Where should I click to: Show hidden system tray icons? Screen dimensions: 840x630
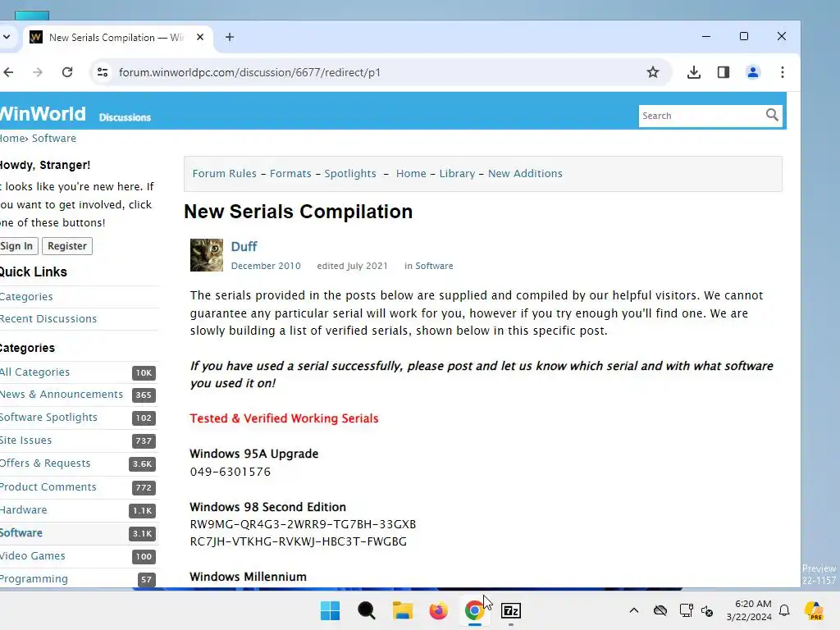point(634,610)
